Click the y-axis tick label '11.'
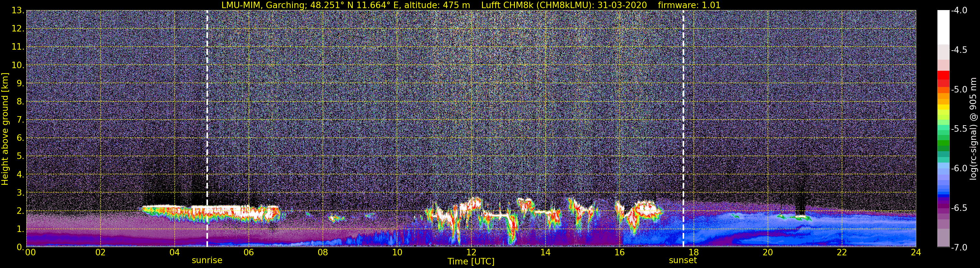Viewport: 980px width, 268px height. (x=18, y=47)
